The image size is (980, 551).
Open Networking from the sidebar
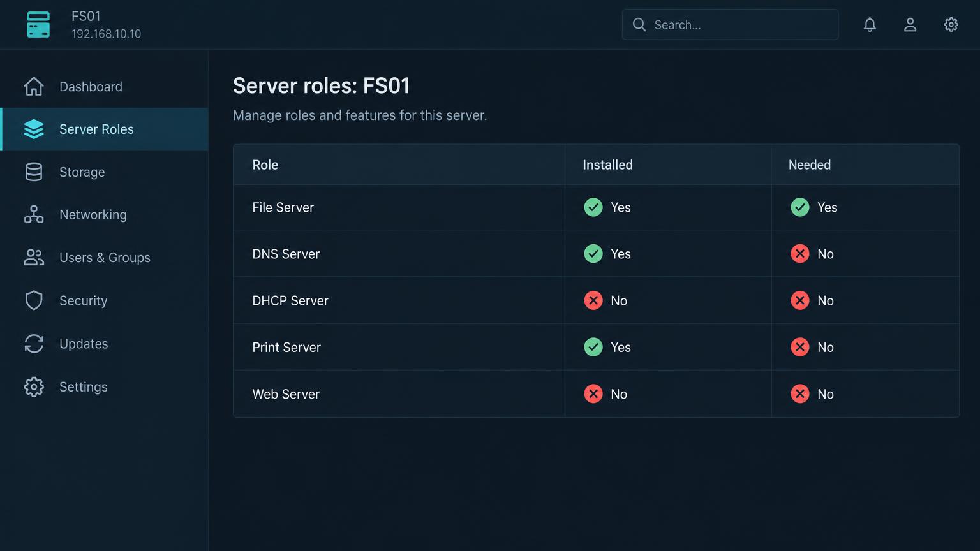105,215
